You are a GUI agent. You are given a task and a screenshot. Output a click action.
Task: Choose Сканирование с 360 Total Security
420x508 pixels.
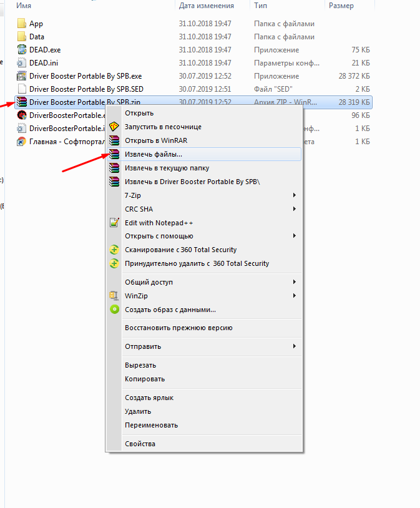point(204,250)
